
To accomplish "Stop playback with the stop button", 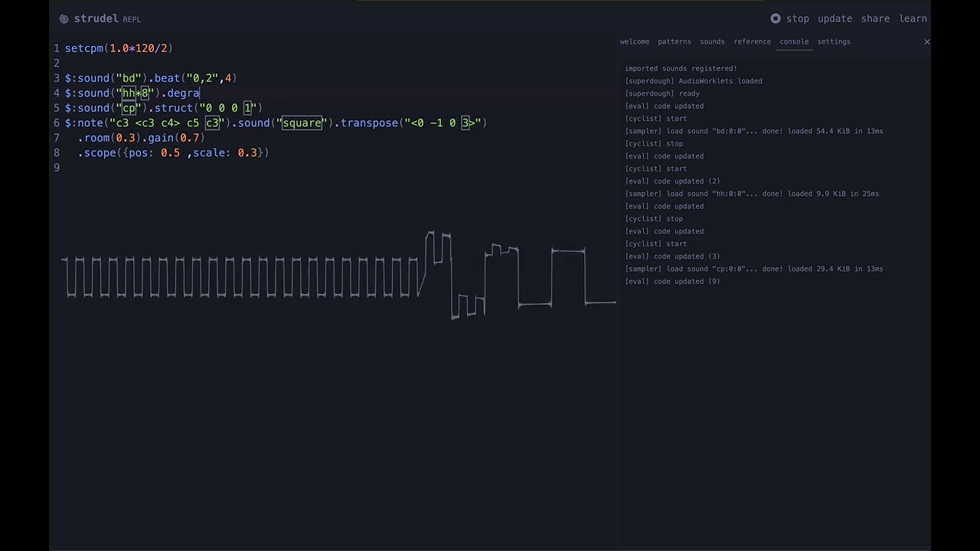I will pyautogui.click(x=789, y=18).
